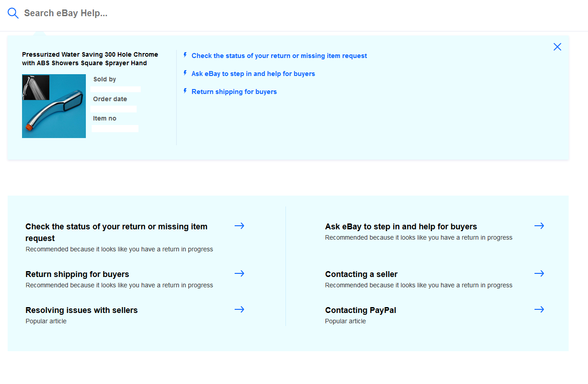Select the Item no label
The width and height of the screenshot is (588, 384).
(x=105, y=118)
